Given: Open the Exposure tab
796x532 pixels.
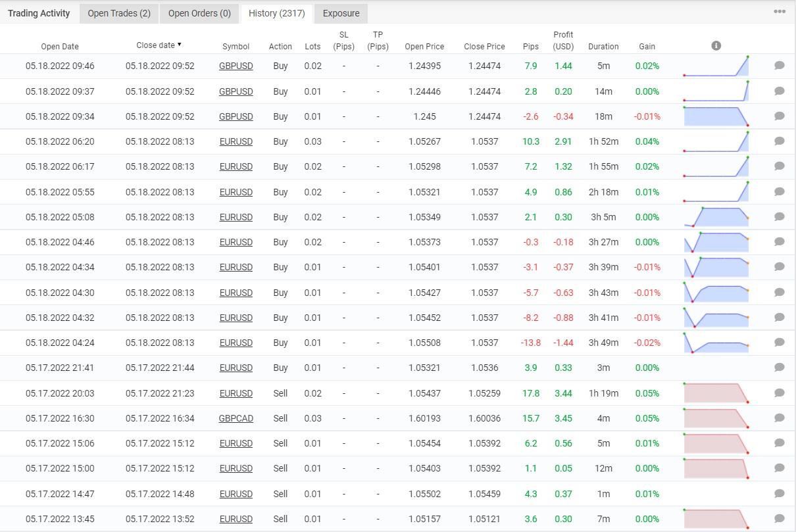Looking at the screenshot, I should (x=341, y=13).
